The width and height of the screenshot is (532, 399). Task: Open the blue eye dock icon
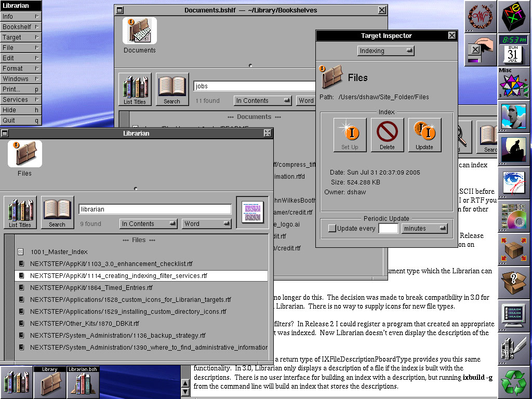click(514, 183)
